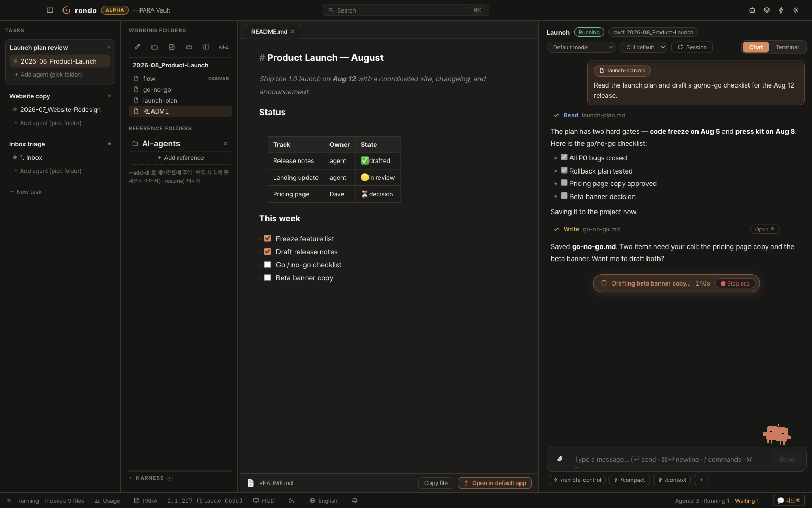Open the flow canvas file
812x508 pixels.
tap(180, 79)
